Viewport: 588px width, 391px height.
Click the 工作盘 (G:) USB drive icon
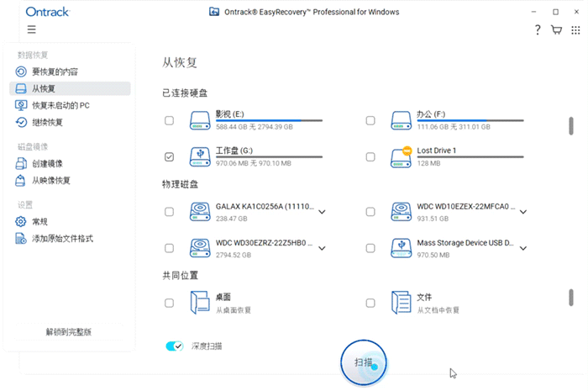[200, 157]
